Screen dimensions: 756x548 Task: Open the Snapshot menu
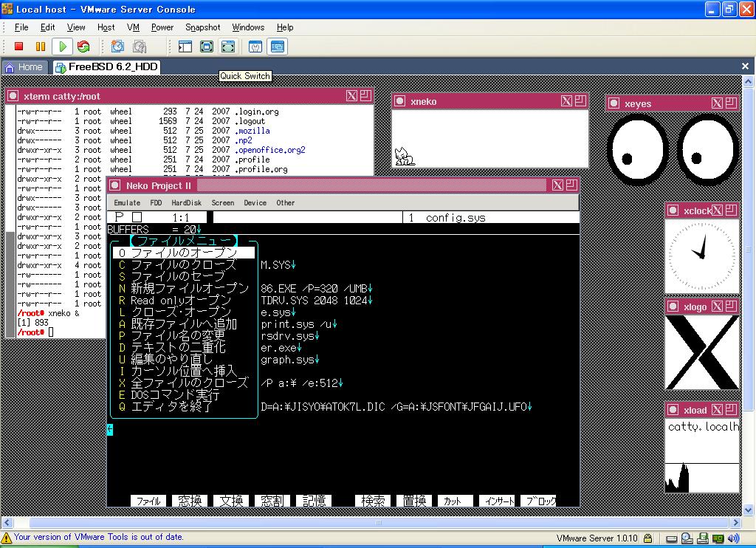click(x=202, y=27)
